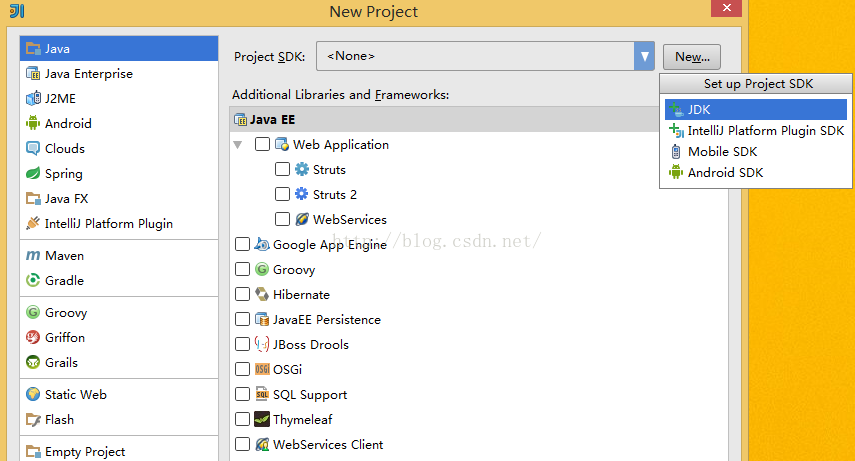Choose the Griffon project icon
This screenshot has height=461, width=855.
click(x=33, y=337)
